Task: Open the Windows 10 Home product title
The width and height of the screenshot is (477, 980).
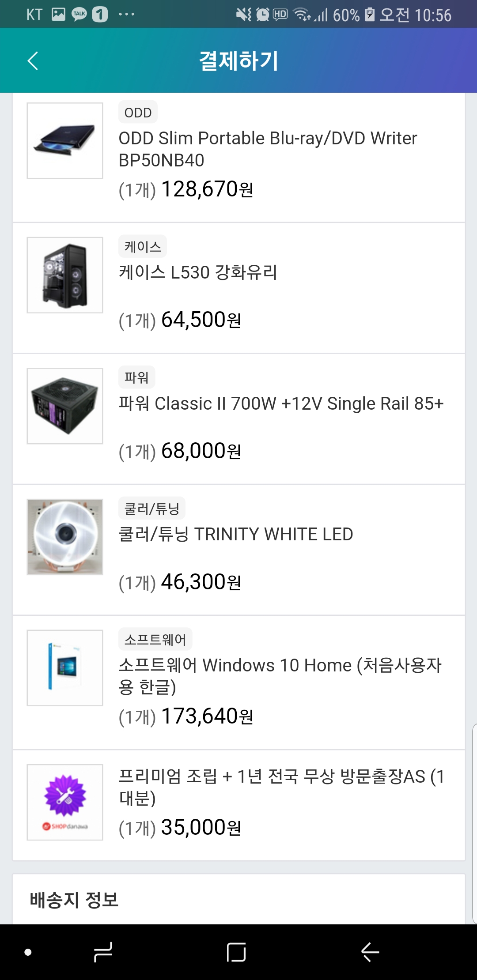Action: [280, 676]
